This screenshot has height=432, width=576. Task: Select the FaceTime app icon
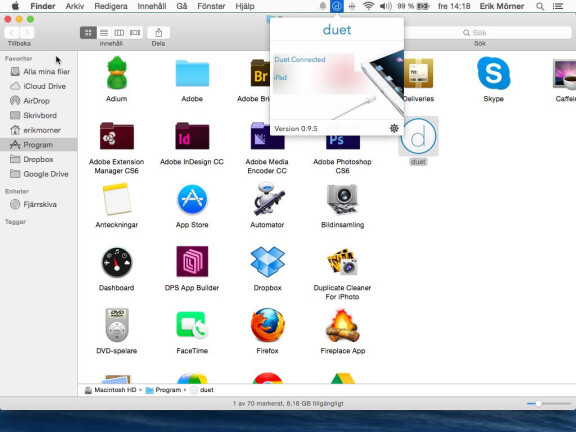(x=192, y=325)
